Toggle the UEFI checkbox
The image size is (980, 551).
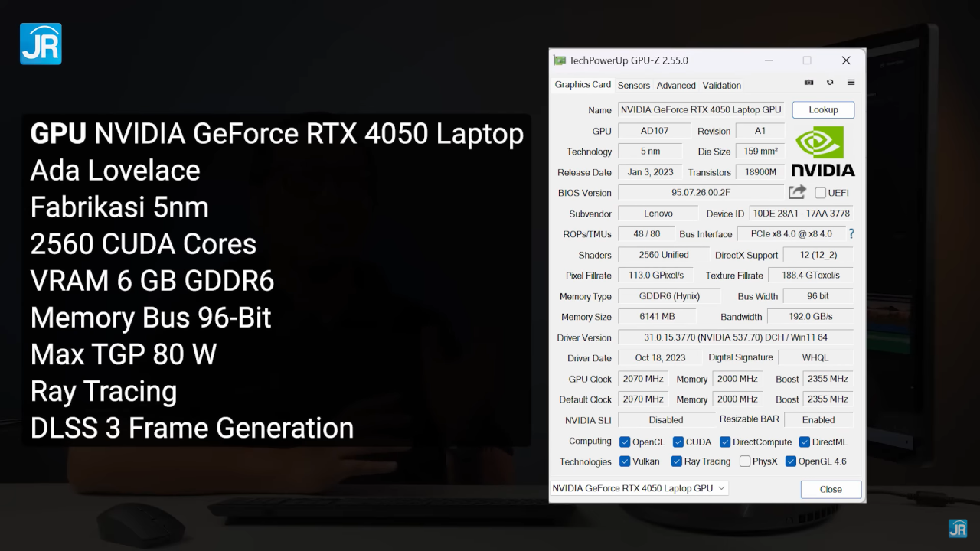820,193
